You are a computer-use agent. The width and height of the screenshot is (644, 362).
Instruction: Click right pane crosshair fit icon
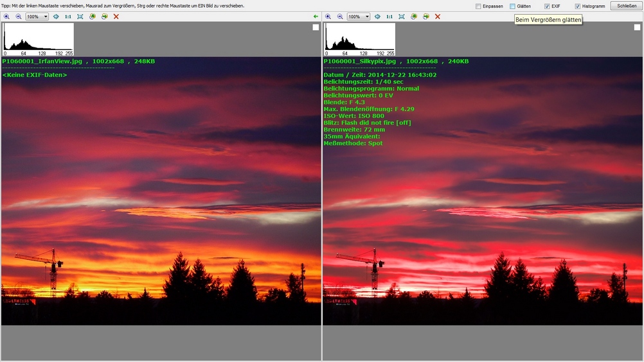coord(377,17)
